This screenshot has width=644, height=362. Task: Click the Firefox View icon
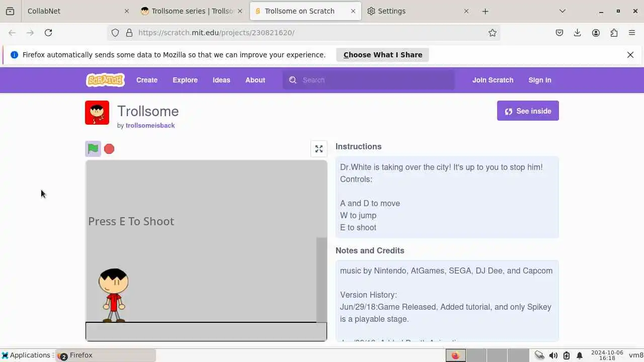click(x=10, y=11)
